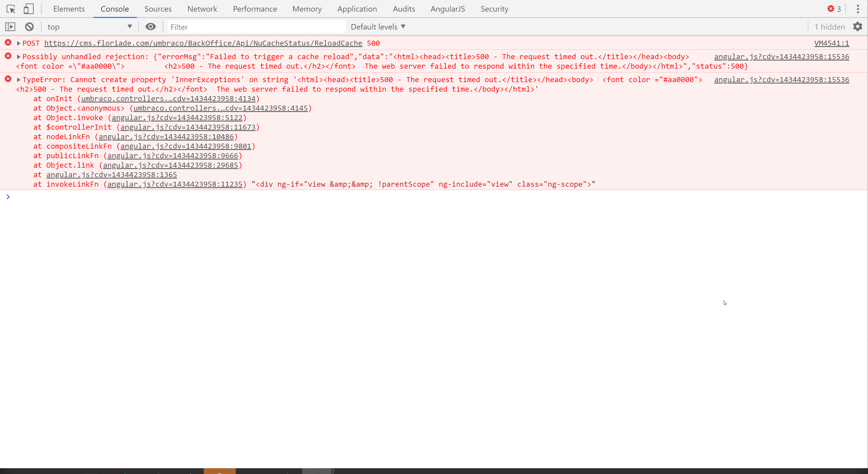
Task: Open the ReloadCache request URL link
Action: (203, 43)
